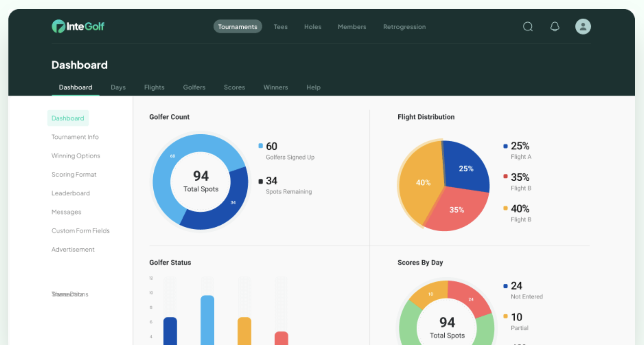Open Winning Options in sidebar
The image size is (644, 351).
tap(76, 156)
